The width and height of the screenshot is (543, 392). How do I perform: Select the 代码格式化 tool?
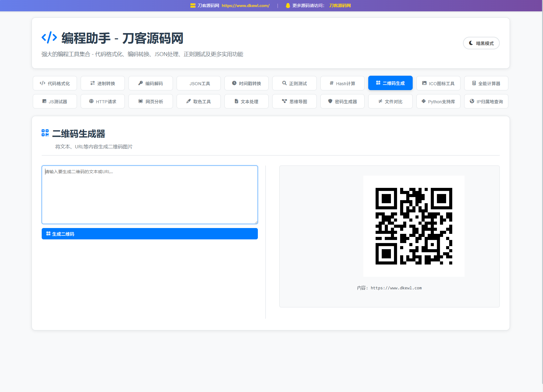tap(55, 83)
